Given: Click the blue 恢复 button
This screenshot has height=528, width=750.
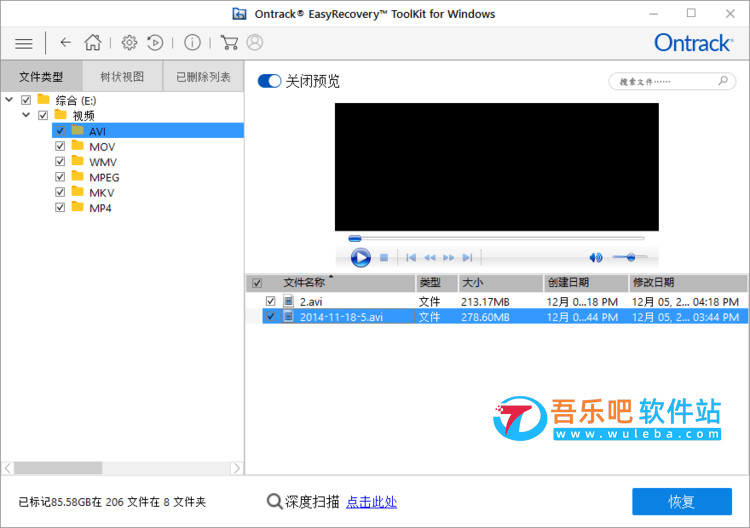Looking at the screenshot, I should coord(681,502).
